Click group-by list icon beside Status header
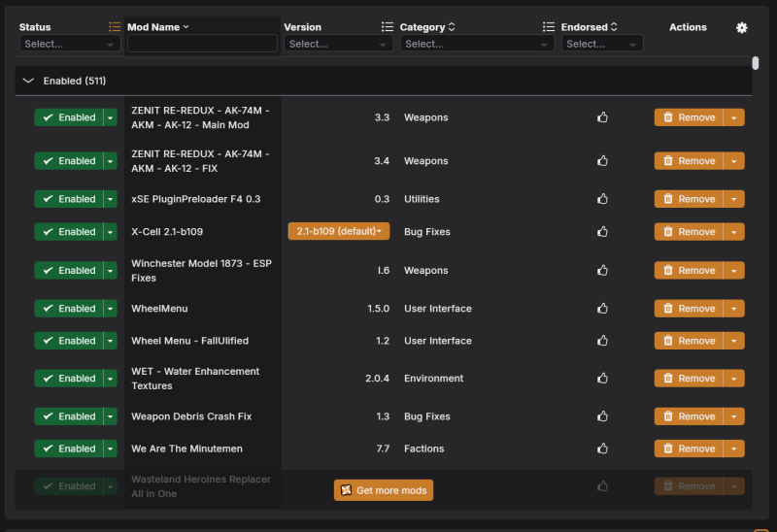The image size is (777, 532). click(115, 27)
